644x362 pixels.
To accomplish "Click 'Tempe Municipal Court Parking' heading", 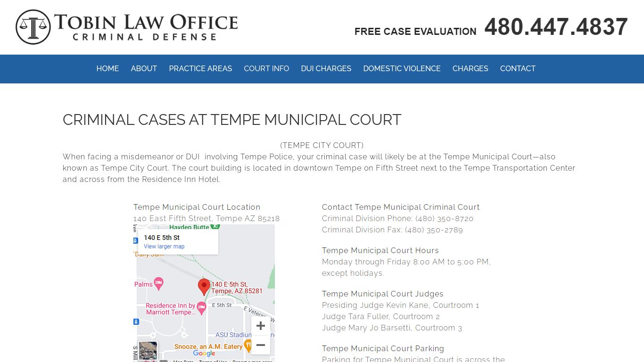I will pyautogui.click(x=383, y=349).
